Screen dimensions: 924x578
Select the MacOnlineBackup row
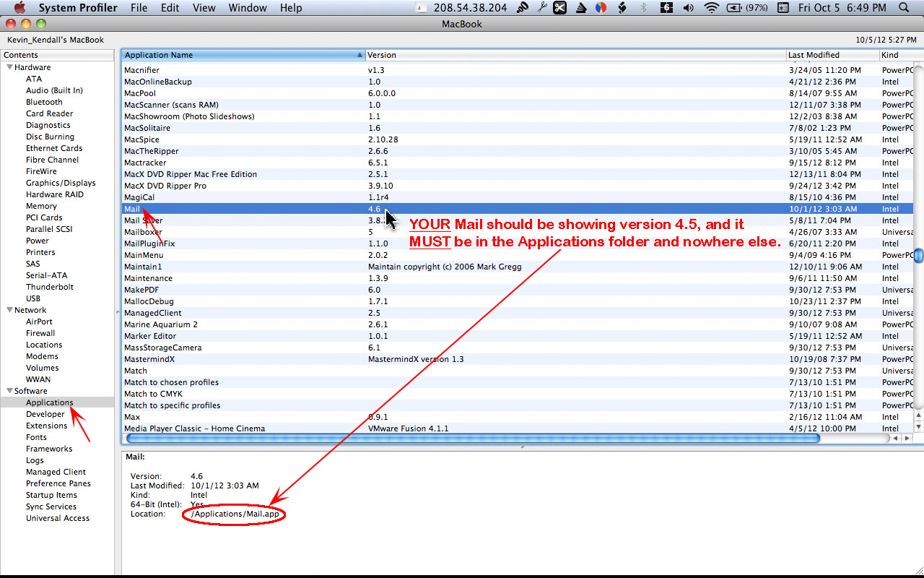(x=518, y=82)
